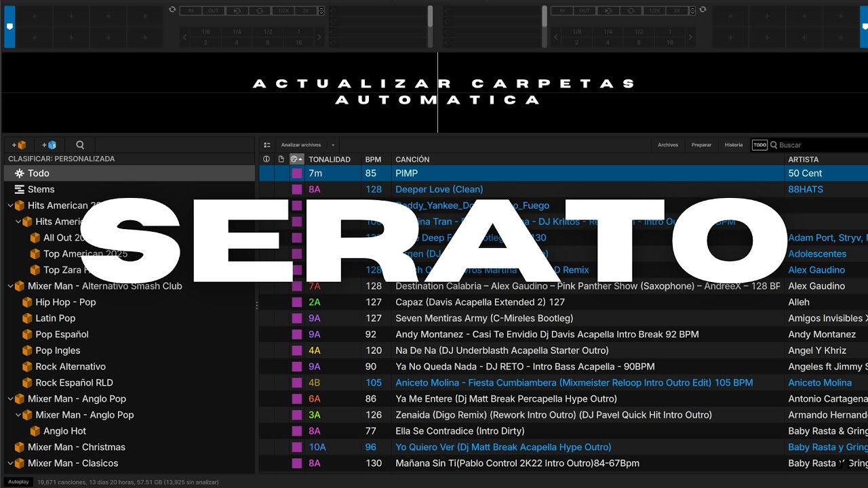The image size is (868, 488).
Task: Click the right deck reloop icon
Action: [x=608, y=11]
